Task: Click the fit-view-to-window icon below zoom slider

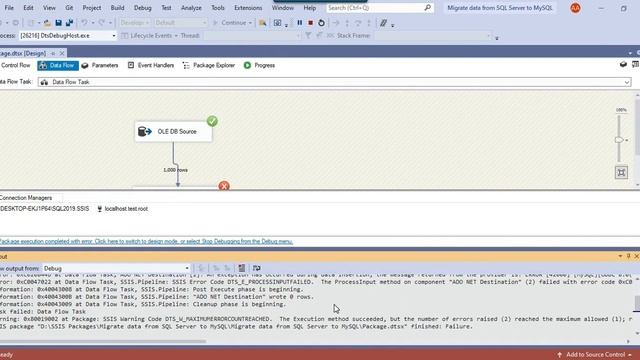Action: pyautogui.click(x=621, y=172)
